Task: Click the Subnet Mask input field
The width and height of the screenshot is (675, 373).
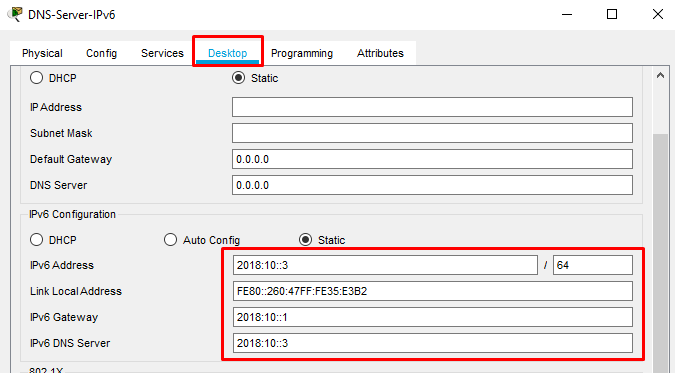Action: pos(432,133)
